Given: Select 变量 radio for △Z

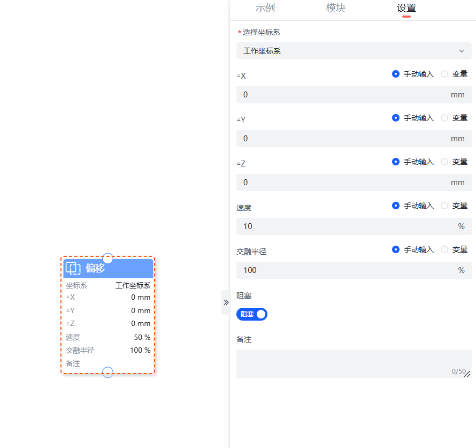Looking at the screenshot, I should click(x=444, y=162).
